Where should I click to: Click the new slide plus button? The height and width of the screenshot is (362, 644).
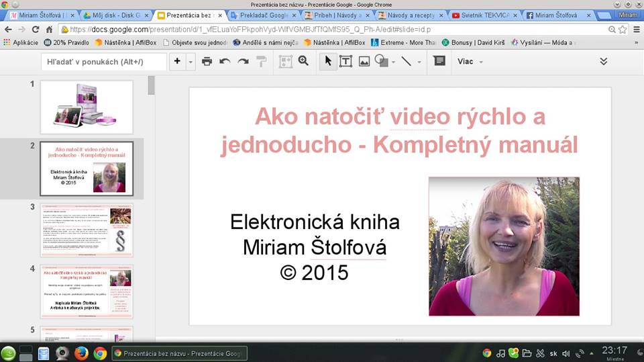(x=177, y=61)
